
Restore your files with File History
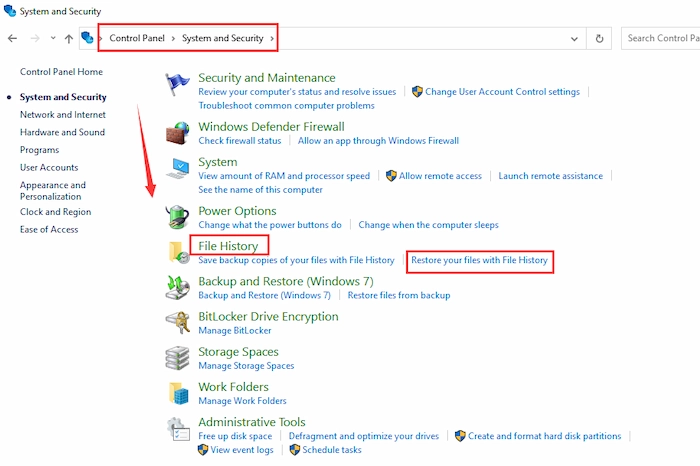(x=479, y=260)
